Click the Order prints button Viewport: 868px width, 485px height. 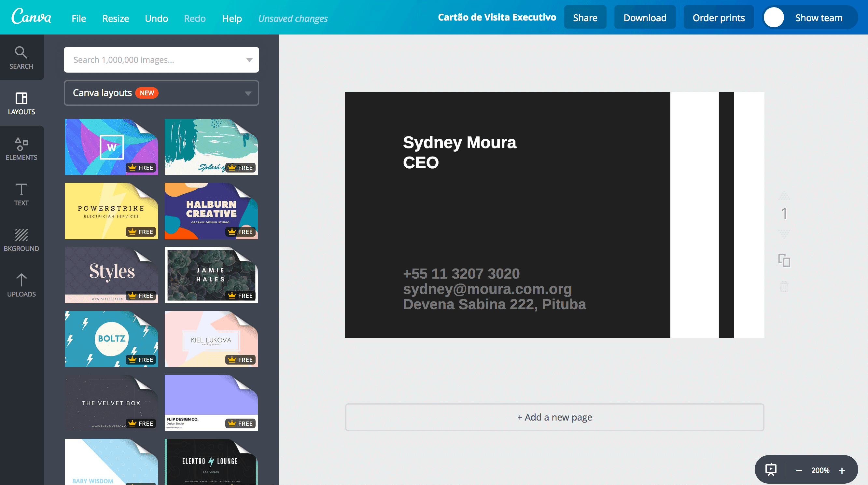coord(718,17)
